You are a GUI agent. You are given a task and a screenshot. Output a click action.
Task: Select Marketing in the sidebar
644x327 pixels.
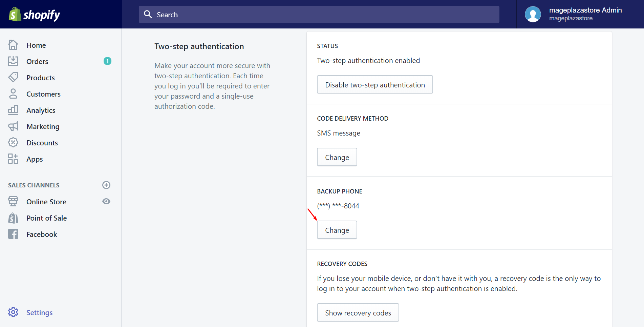(43, 127)
